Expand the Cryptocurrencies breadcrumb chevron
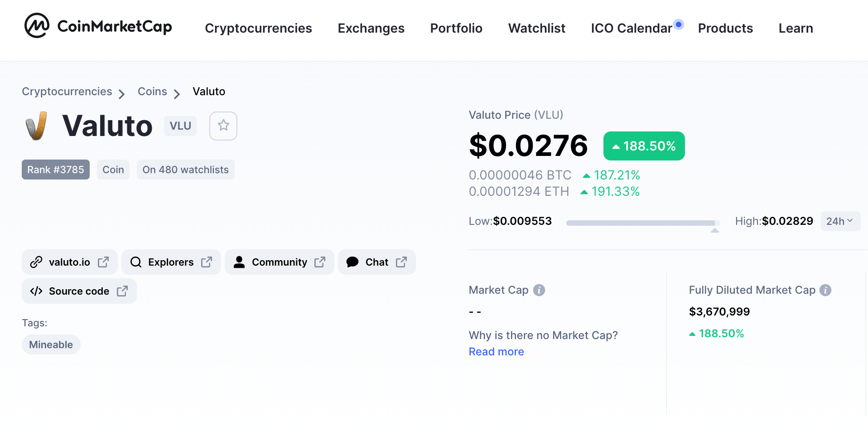The width and height of the screenshot is (868, 427). pos(121,94)
